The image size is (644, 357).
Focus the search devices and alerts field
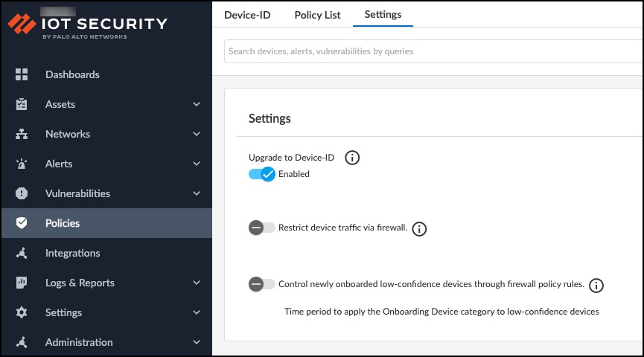432,51
